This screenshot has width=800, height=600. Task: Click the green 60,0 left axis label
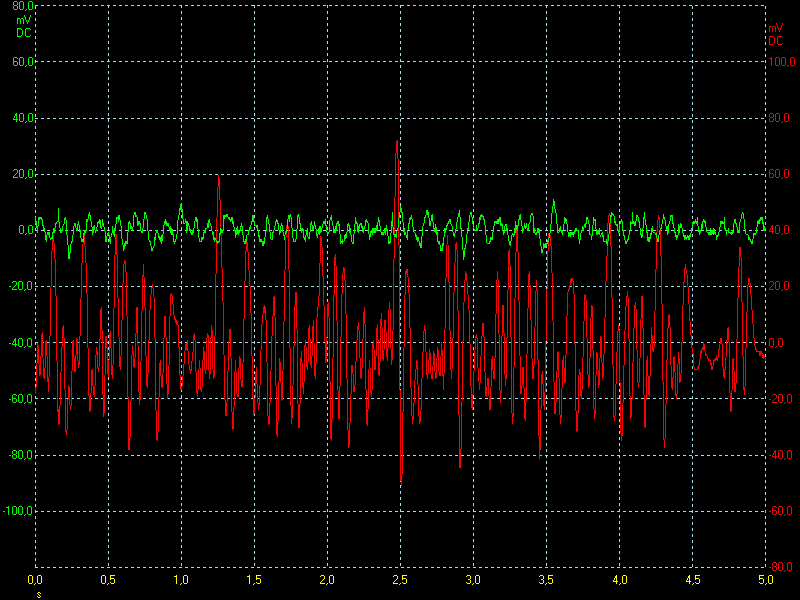tap(23, 62)
